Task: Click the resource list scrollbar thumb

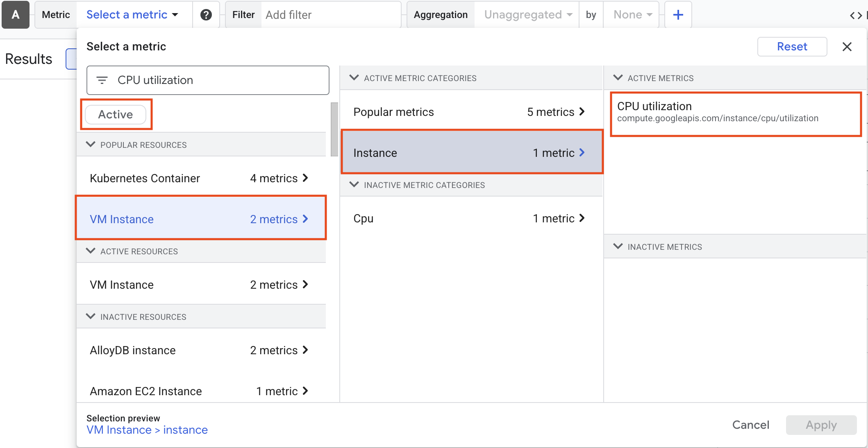Action: click(334, 129)
